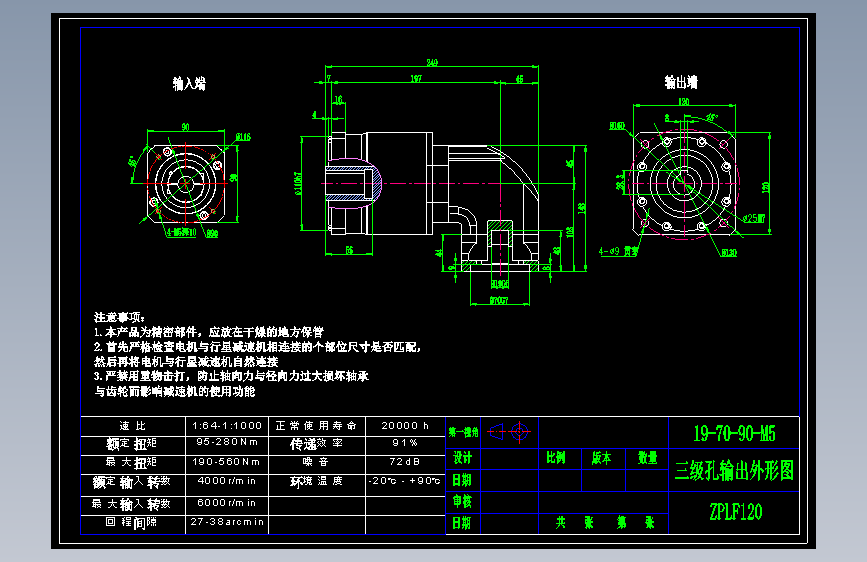Click the 197 length dimension
867x562 pixels.
(x=416, y=79)
